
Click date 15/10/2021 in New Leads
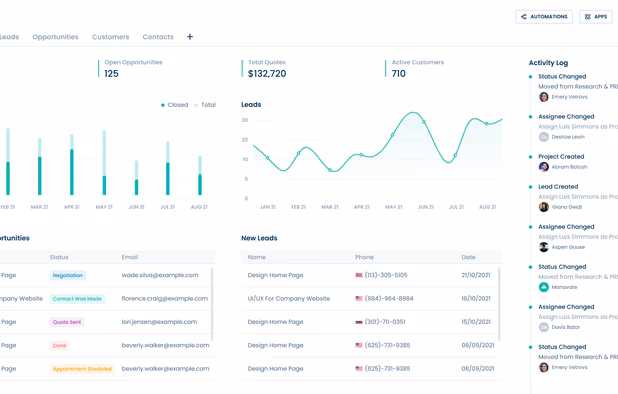(x=476, y=322)
